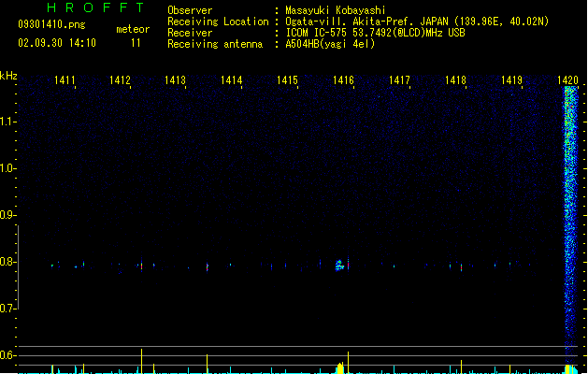This screenshot has width=588, height=374.
Task: Select observer name Masayuki Kobayashi
Action: [x=336, y=10]
